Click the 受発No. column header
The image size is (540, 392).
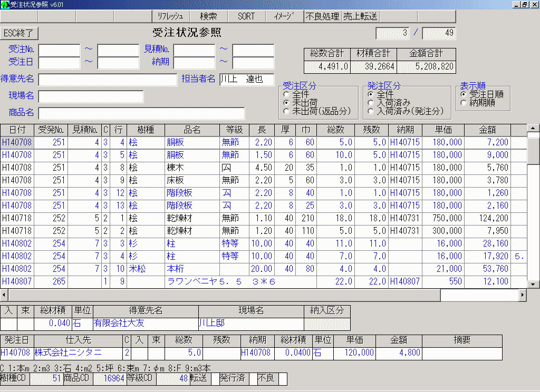point(51,130)
